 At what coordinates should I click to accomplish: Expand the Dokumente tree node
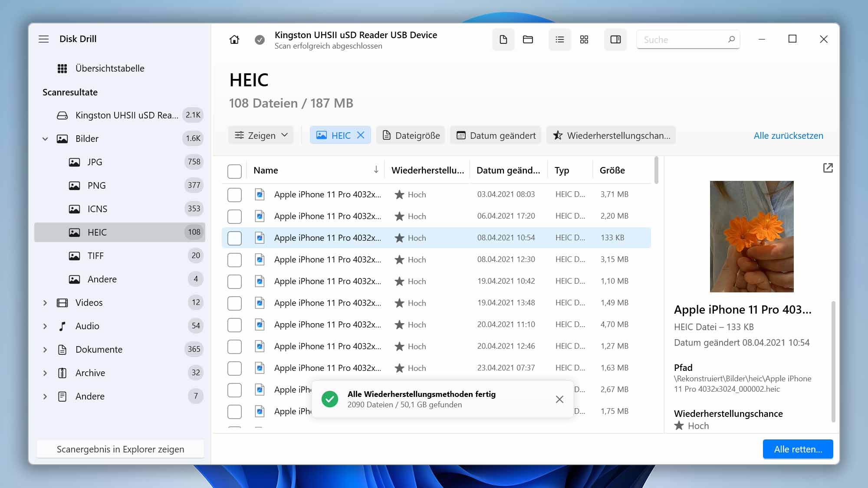click(45, 350)
